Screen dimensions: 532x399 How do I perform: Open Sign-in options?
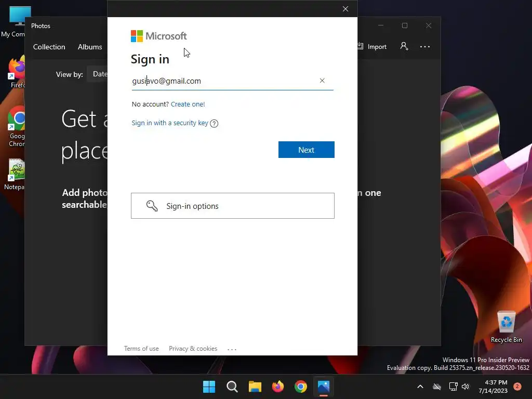233,206
